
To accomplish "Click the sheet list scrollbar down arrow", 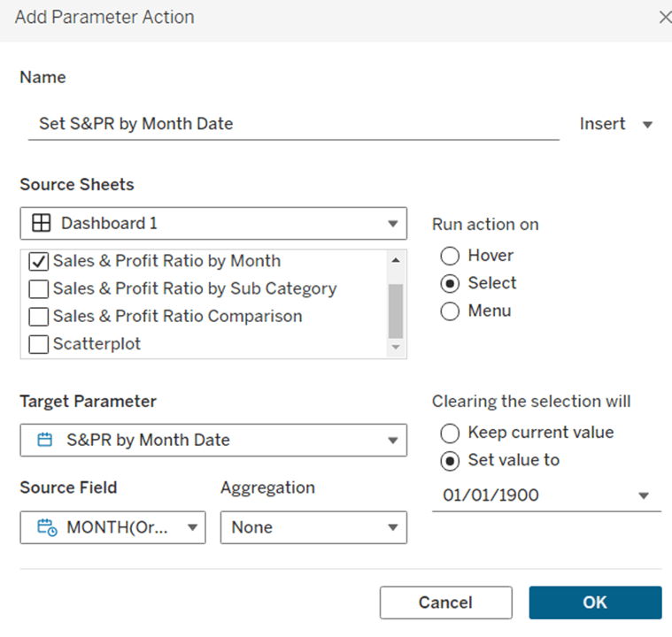I will pos(396,348).
